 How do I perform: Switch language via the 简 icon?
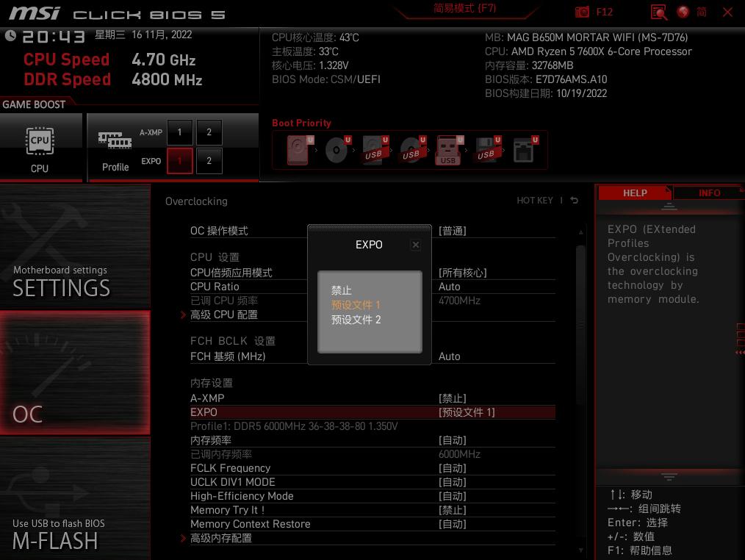coord(700,12)
